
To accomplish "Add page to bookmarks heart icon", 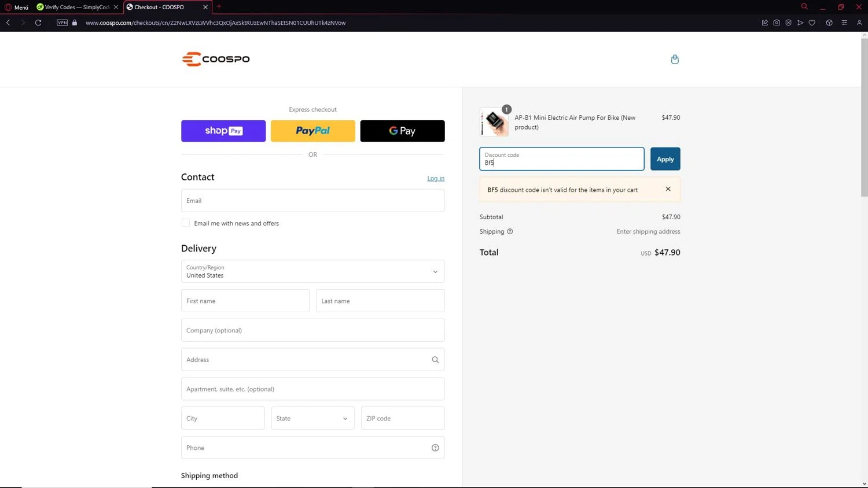I will (x=812, y=23).
